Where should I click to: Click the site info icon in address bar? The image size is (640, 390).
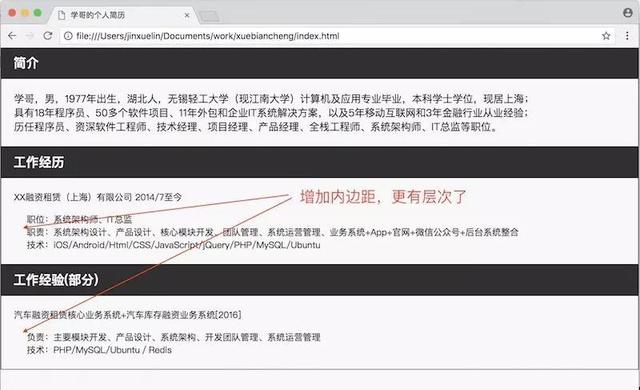click(x=68, y=36)
